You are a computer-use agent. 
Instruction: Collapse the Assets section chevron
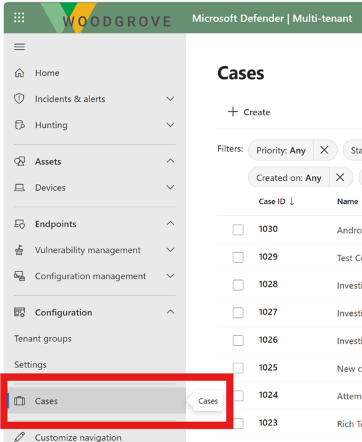click(x=170, y=161)
